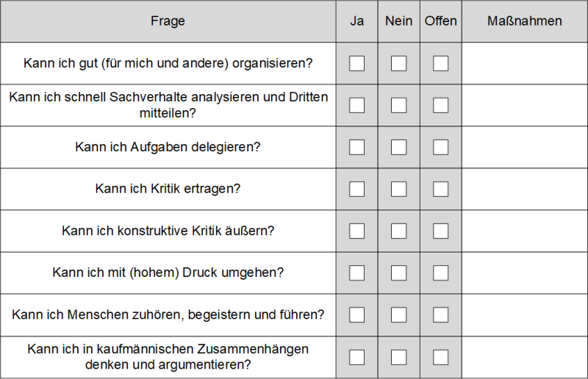Viewport: 588px width, 379px height.
Task: Click the Frage column header
Action: (168, 21)
